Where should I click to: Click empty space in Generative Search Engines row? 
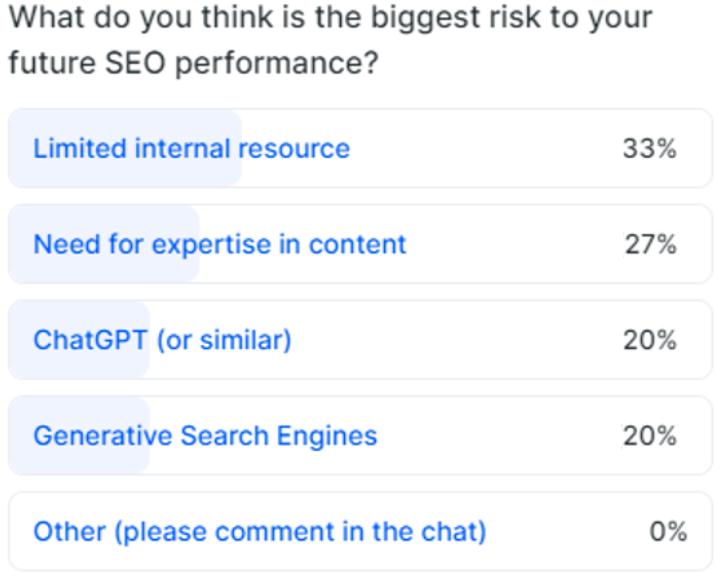pyautogui.click(x=496, y=436)
